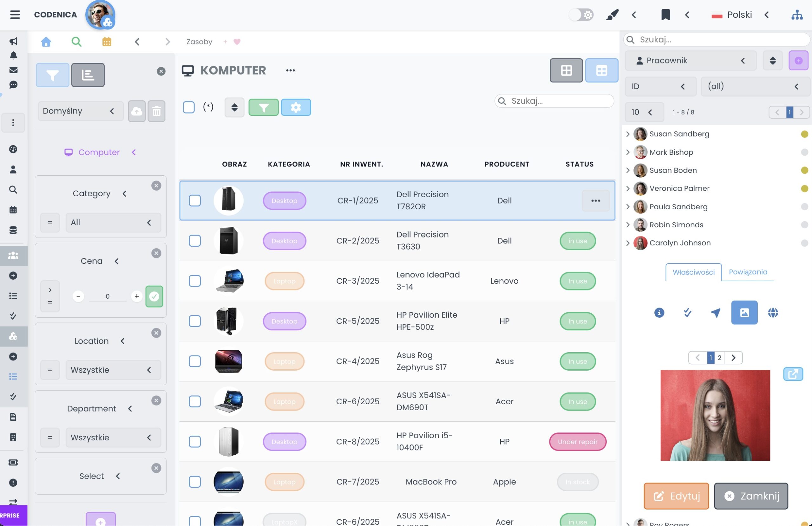Open the calendar icon next to search

pyautogui.click(x=107, y=42)
